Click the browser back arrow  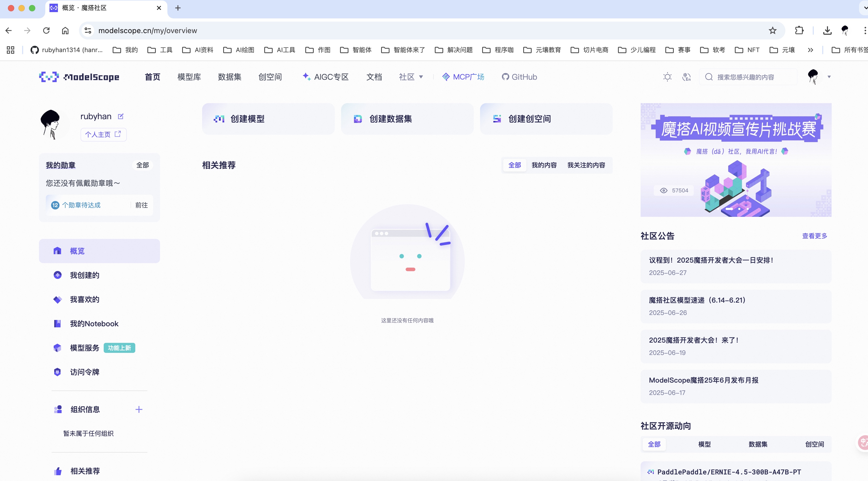[9, 31]
